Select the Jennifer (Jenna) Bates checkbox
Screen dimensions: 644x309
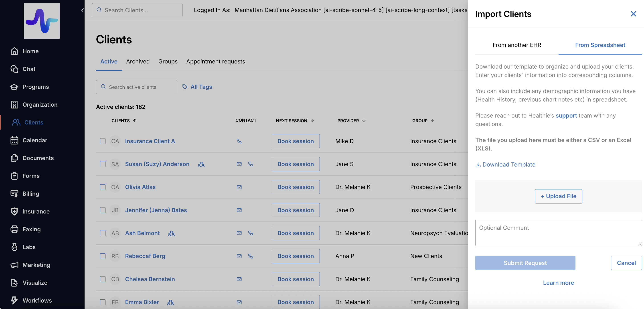click(x=103, y=210)
